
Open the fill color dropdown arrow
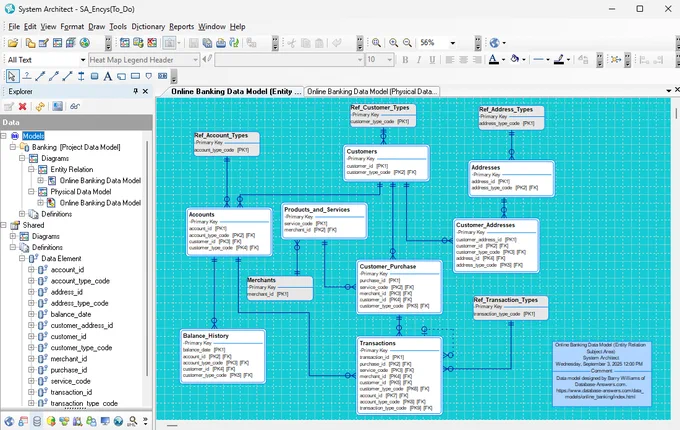tap(524, 60)
